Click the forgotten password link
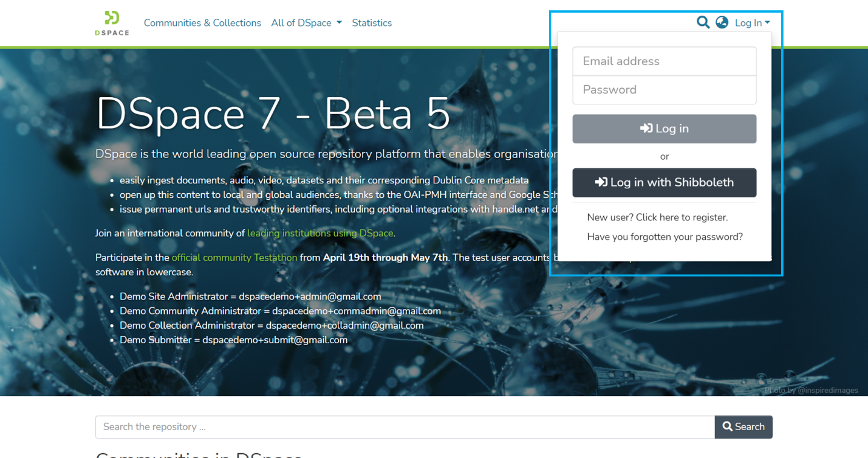The height and width of the screenshot is (458, 868). [664, 236]
